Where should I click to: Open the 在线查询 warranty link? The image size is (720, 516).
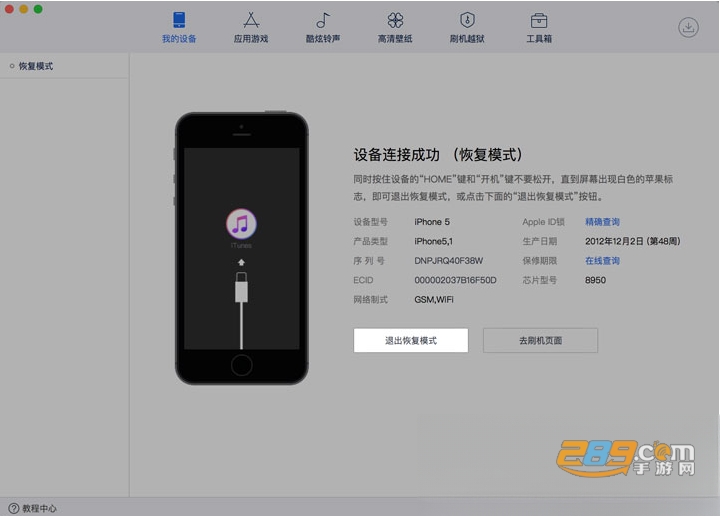[602, 261]
